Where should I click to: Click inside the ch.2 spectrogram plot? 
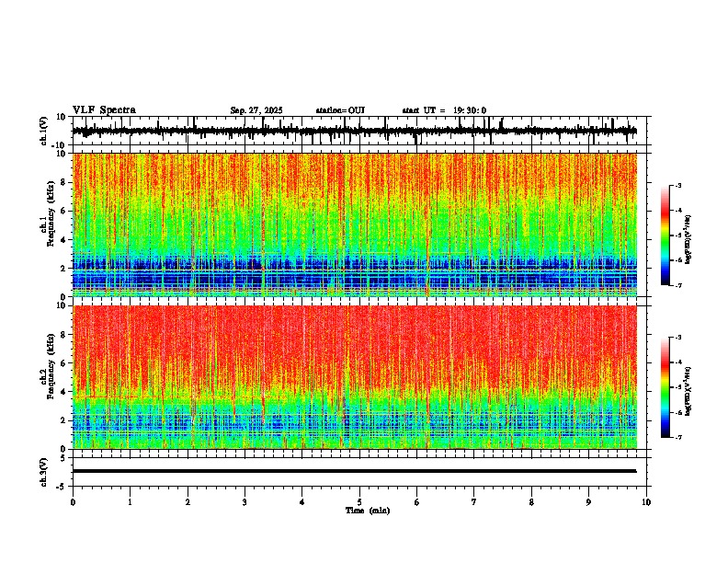pos(355,377)
